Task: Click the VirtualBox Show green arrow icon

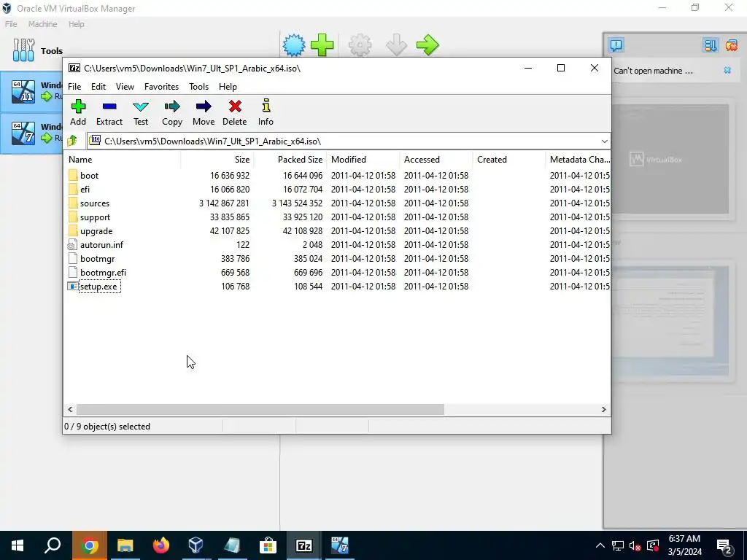Action: (x=427, y=45)
